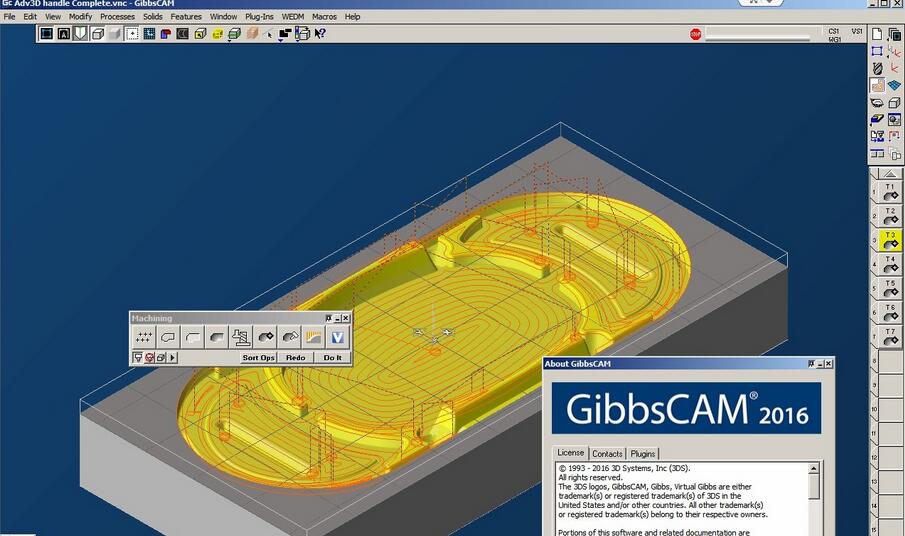Toggle the pin on About GibbsCAM window

click(811, 363)
